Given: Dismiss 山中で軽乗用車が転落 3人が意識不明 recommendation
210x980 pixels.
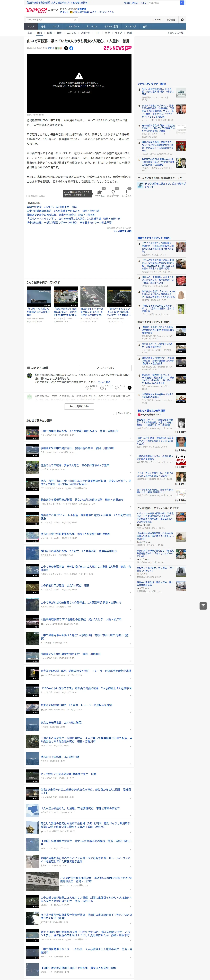Looking at the screenshot, I should coord(130,438).
